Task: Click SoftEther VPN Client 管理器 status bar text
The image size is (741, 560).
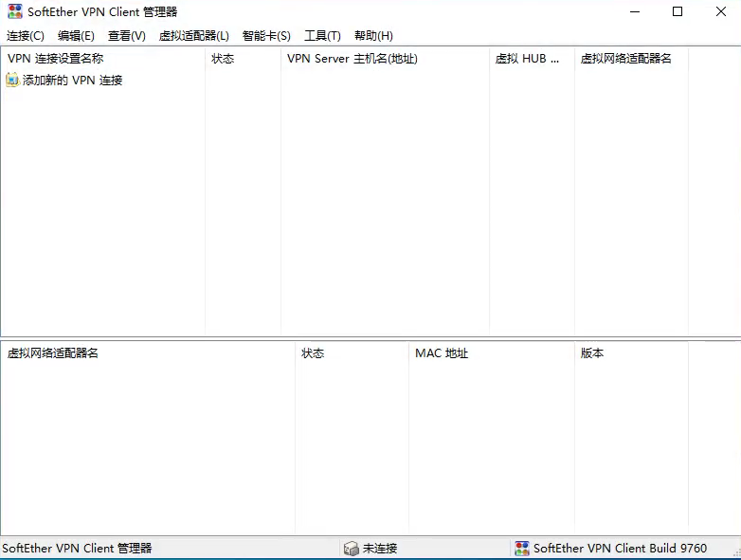Action: click(x=77, y=549)
